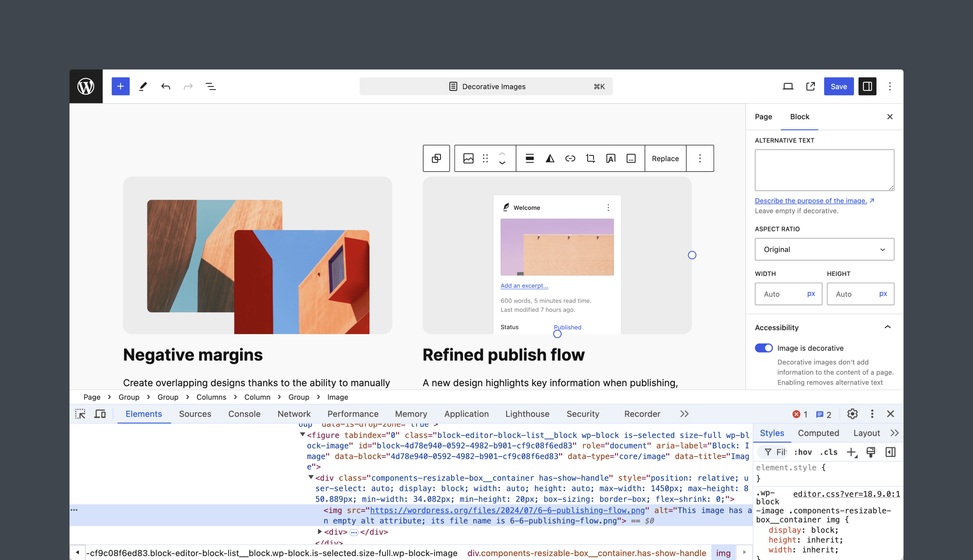Open DevTools Network tab
973x560 pixels.
(x=294, y=414)
